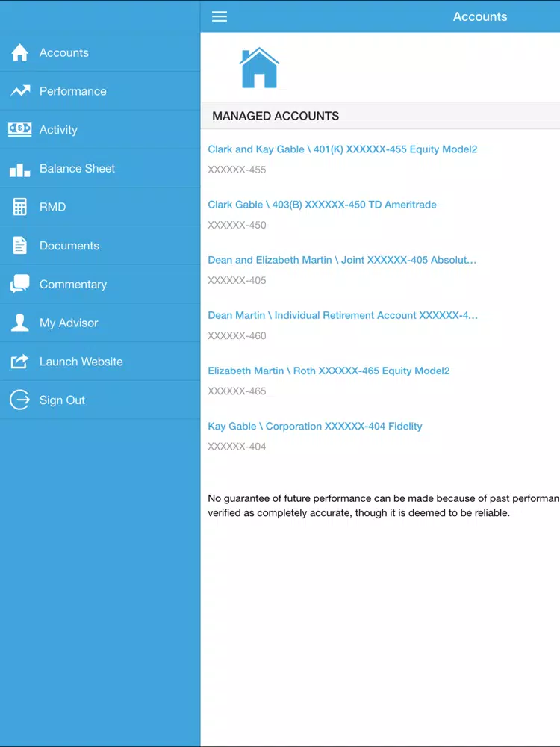
Task: Select Balance Sheet in the sidebar
Action: click(100, 168)
